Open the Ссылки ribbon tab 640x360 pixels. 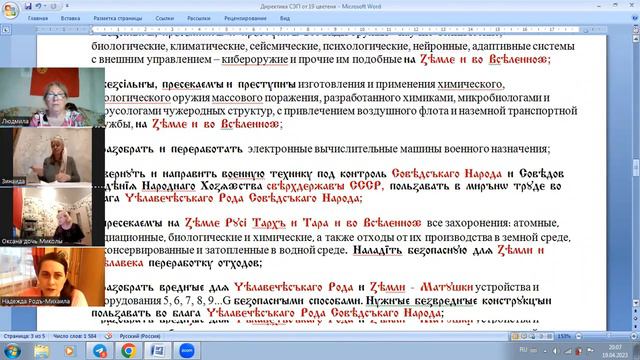click(164, 18)
